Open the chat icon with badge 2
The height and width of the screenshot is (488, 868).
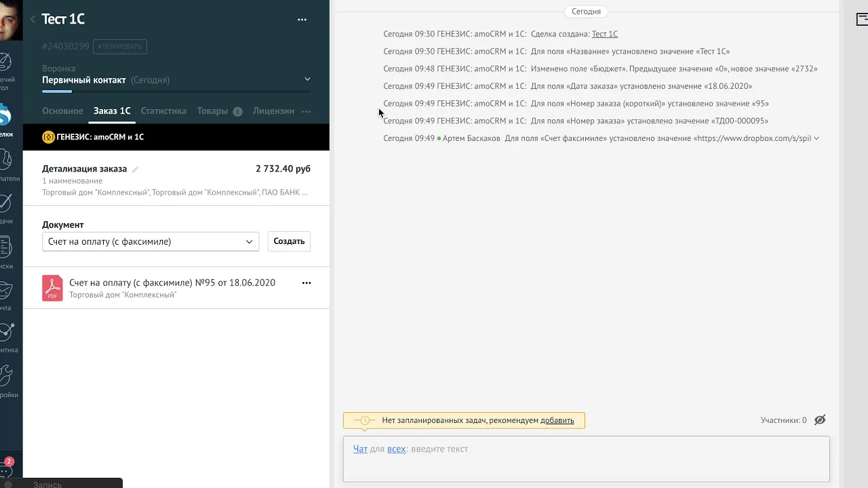click(7, 468)
